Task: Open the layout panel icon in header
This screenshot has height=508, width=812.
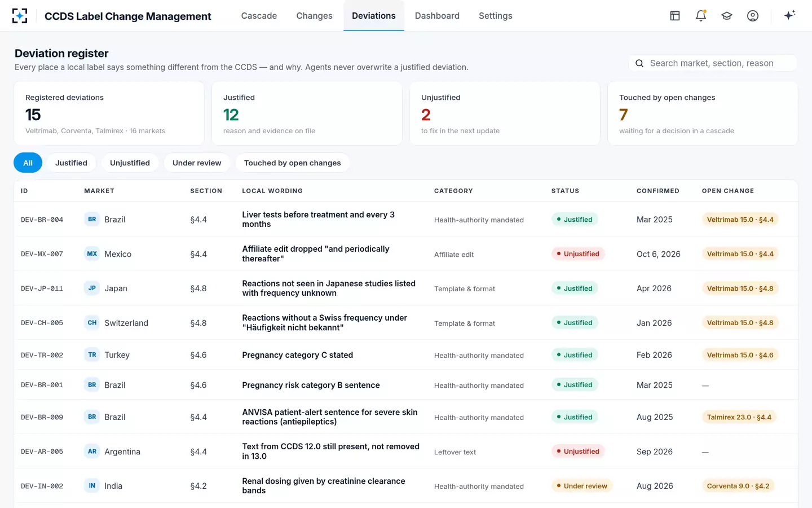Action: click(675, 16)
